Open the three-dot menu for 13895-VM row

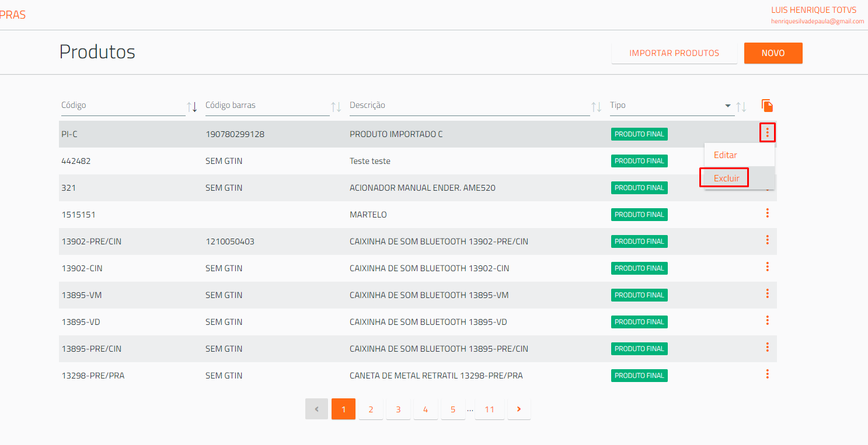pyautogui.click(x=767, y=294)
